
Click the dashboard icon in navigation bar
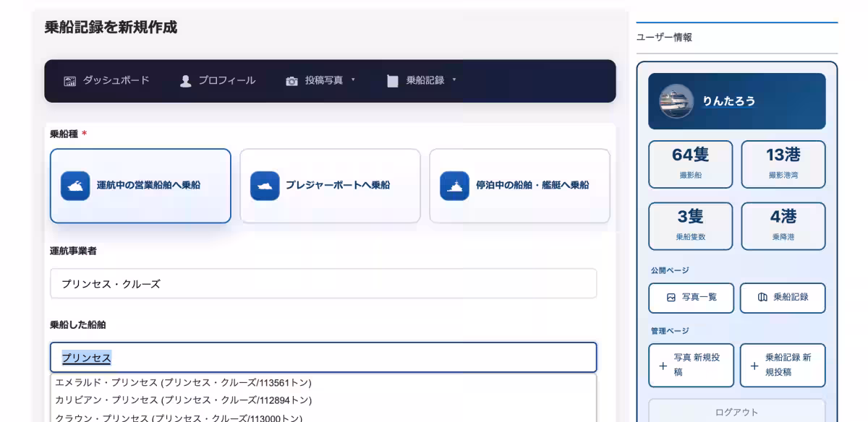(70, 81)
